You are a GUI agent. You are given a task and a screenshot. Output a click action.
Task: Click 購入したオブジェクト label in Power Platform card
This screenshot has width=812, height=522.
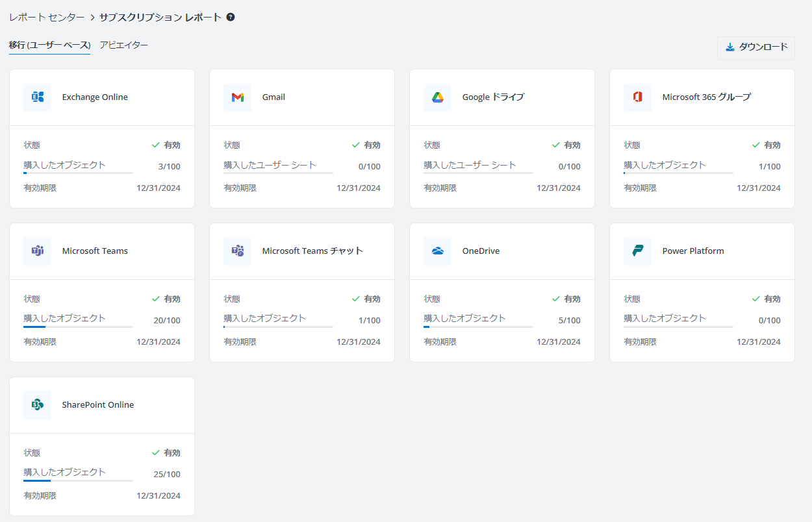(x=665, y=319)
